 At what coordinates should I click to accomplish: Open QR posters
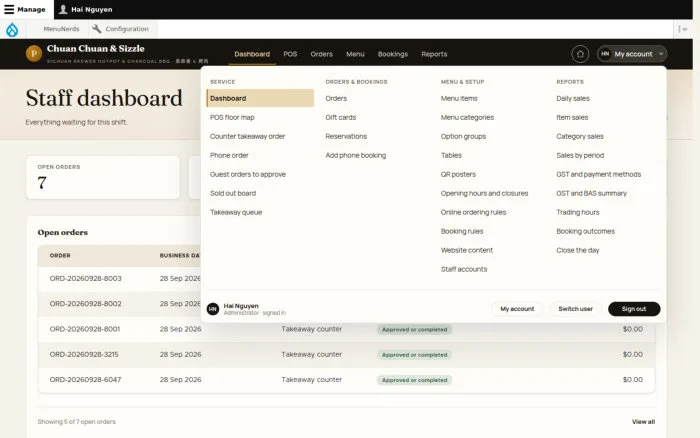coord(458,174)
